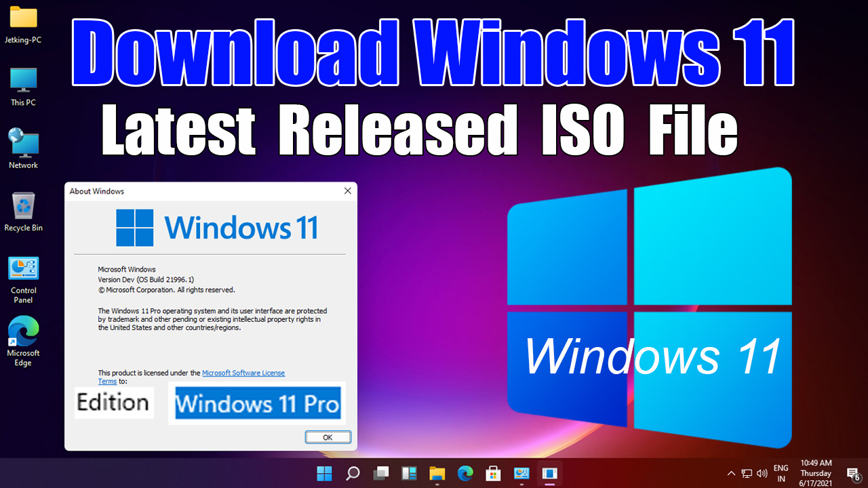Open the volume tray icon
Screen dimensions: 868x488
point(762,473)
